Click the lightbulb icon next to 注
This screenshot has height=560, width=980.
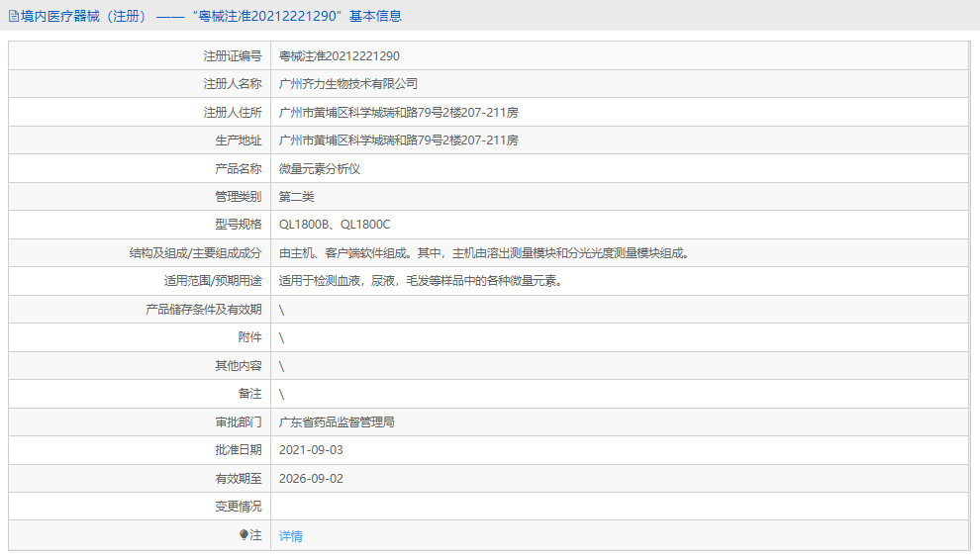pyautogui.click(x=244, y=535)
